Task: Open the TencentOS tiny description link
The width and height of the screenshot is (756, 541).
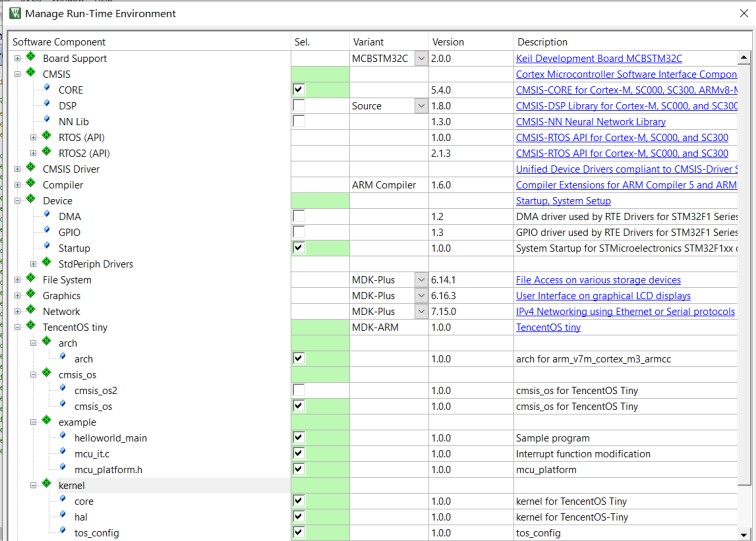Action: [548, 327]
